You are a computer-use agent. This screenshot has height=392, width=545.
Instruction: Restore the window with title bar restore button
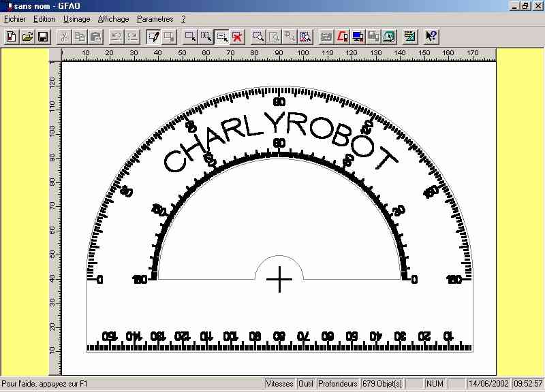[x=526, y=6]
